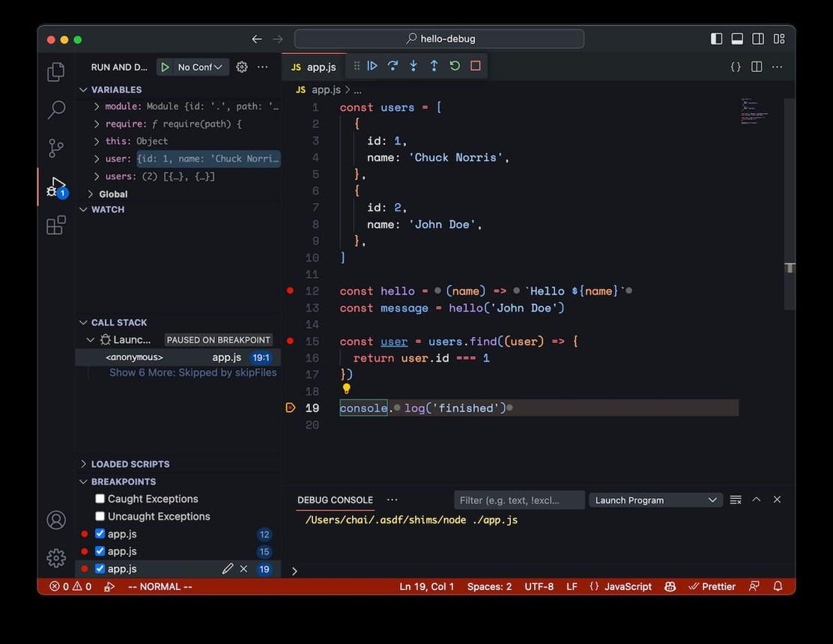Click the Copilot status bar icon
833x644 pixels.
pyautogui.click(x=670, y=586)
